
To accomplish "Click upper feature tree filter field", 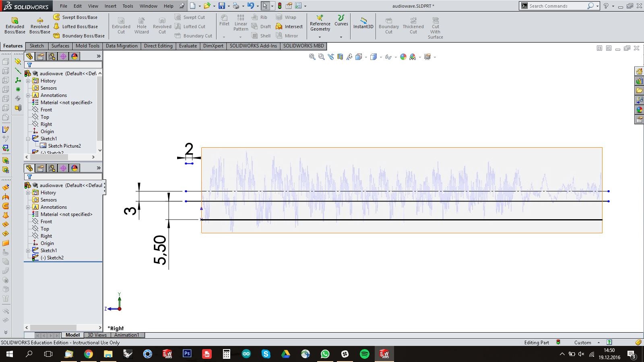I will (x=63, y=65).
